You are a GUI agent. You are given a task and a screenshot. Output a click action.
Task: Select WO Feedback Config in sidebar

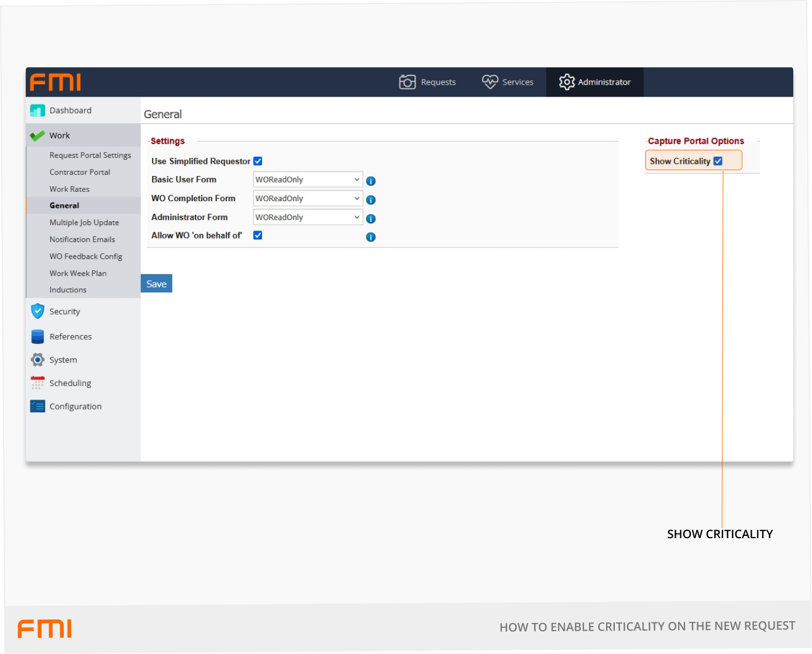pos(85,256)
